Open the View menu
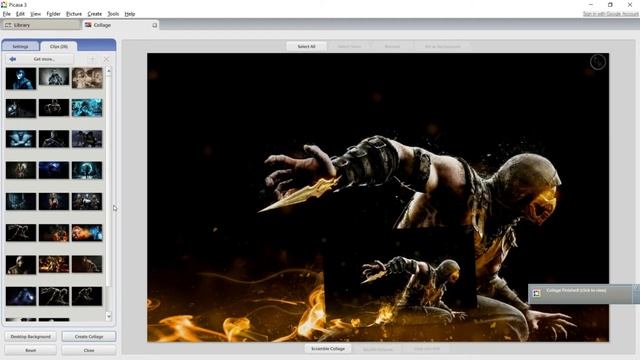Image resolution: width=640 pixels, height=360 pixels. coord(36,14)
